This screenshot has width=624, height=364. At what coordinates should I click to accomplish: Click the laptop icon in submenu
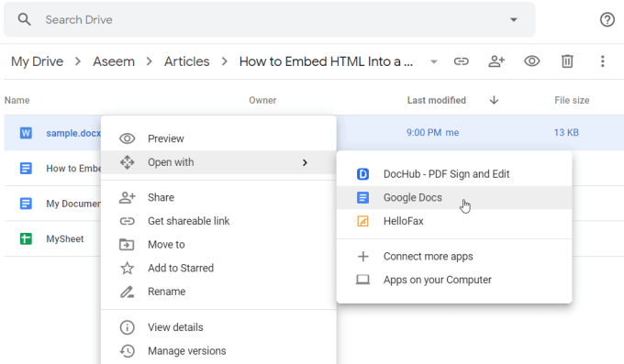pyautogui.click(x=362, y=280)
